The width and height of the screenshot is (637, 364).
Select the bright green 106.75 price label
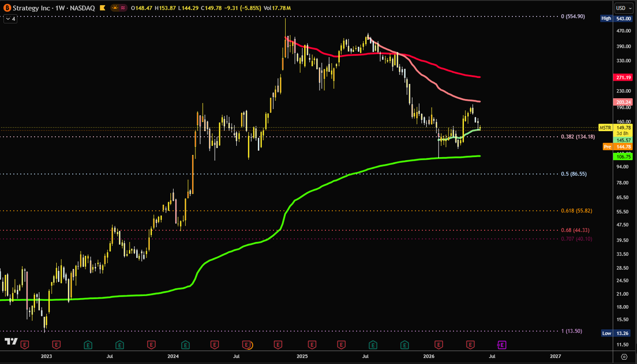click(x=623, y=157)
